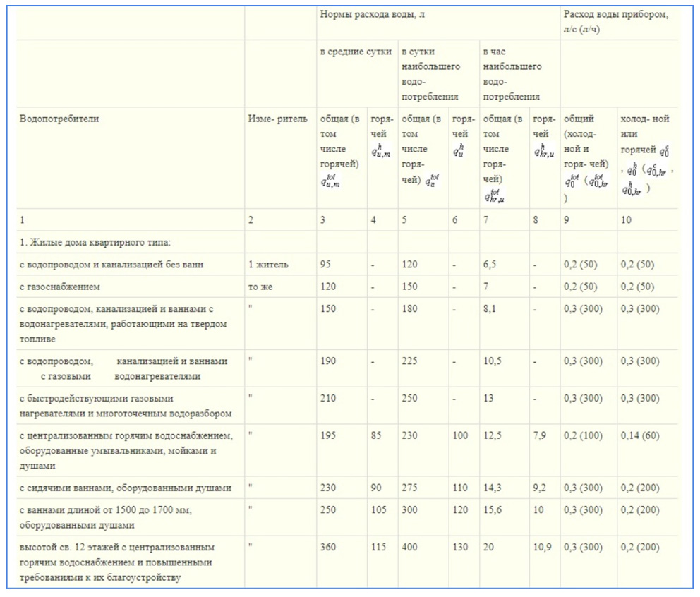The width and height of the screenshot is (700, 597).
Task: Select the cell with value 95
Action: 326,265
